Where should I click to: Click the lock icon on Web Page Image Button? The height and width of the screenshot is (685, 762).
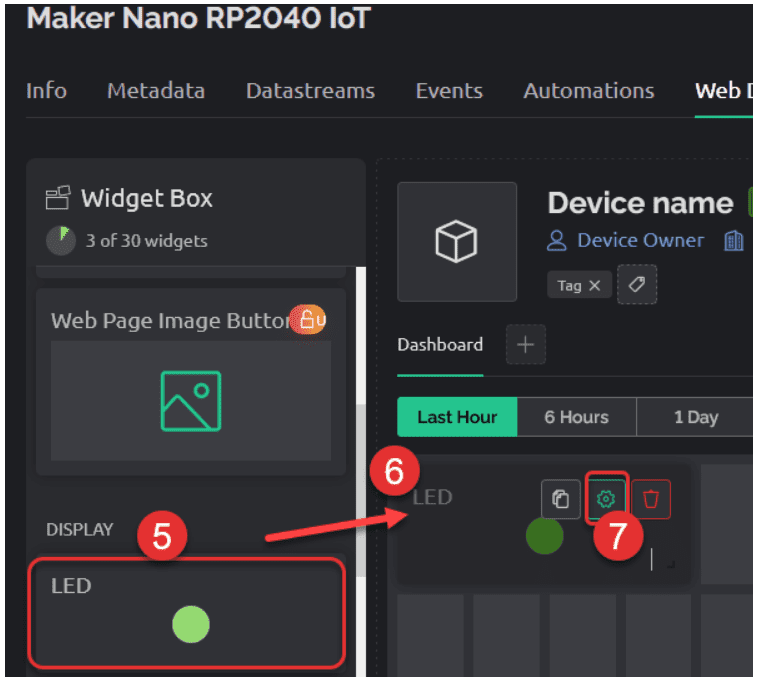coord(309,320)
